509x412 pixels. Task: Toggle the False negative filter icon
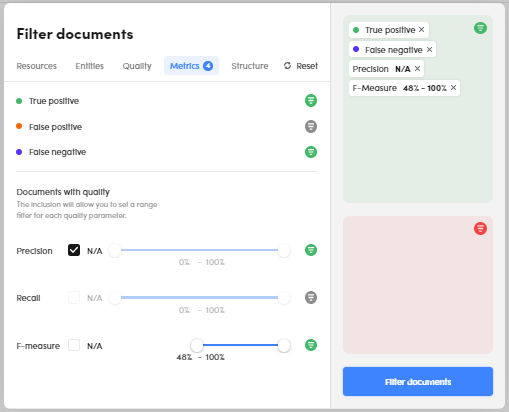point(311,152)
